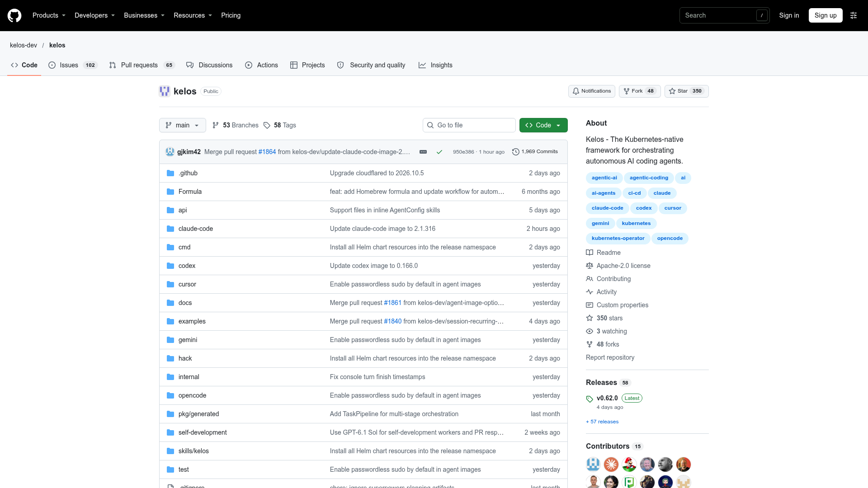Click the Notifications bell button
This screenshot has width=868, height=488.
point(592,91)
